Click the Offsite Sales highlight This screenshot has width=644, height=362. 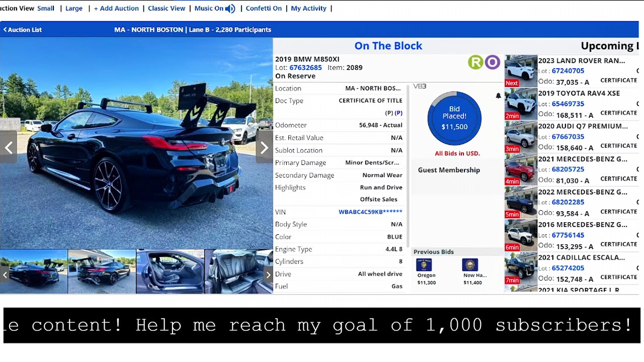click(379, 200)
